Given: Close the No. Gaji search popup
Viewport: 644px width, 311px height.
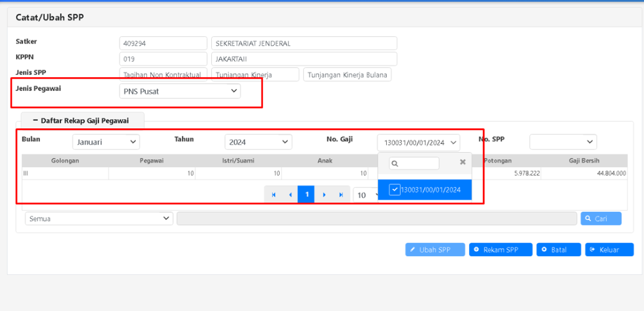Looking at the screenshot, I should [463, 162].
